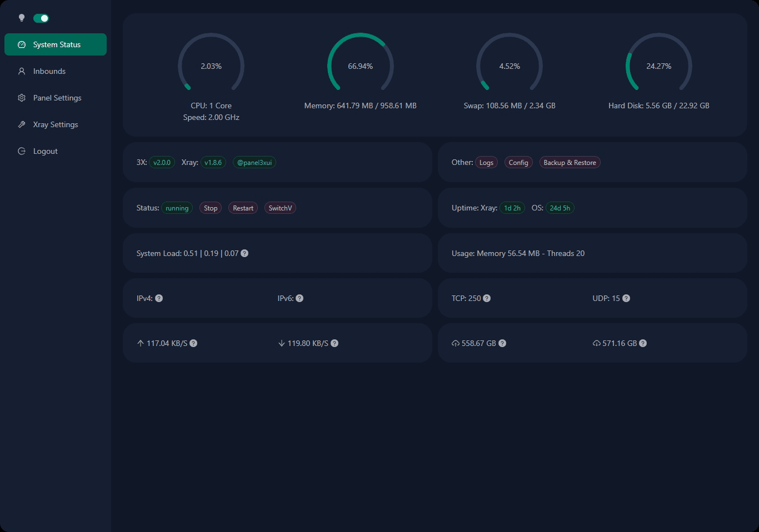Log out using the Logout item
The height and width of the screenshot is (532, 759).
tap(45, 151)
